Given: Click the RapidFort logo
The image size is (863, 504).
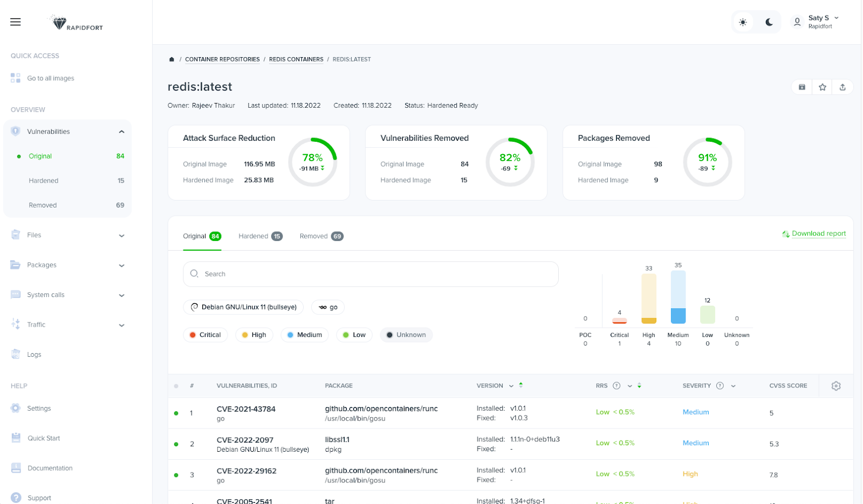Looking at the screenshot, I should [76, 23].
